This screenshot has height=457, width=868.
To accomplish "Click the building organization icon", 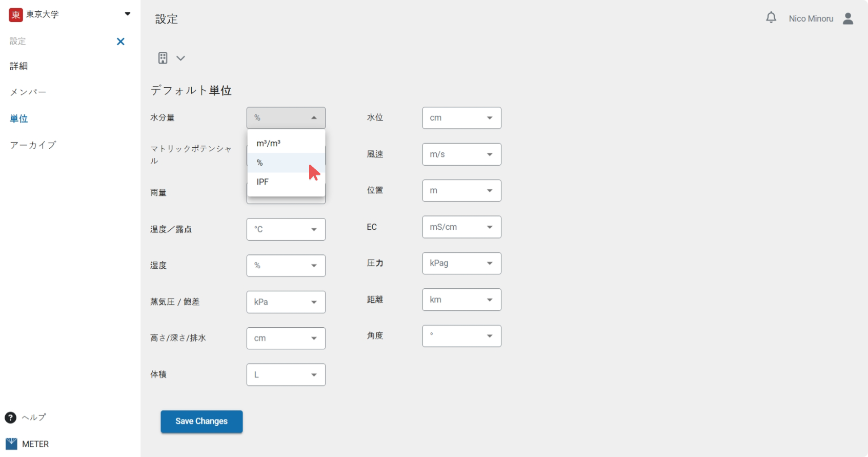I will coord(163,58).
